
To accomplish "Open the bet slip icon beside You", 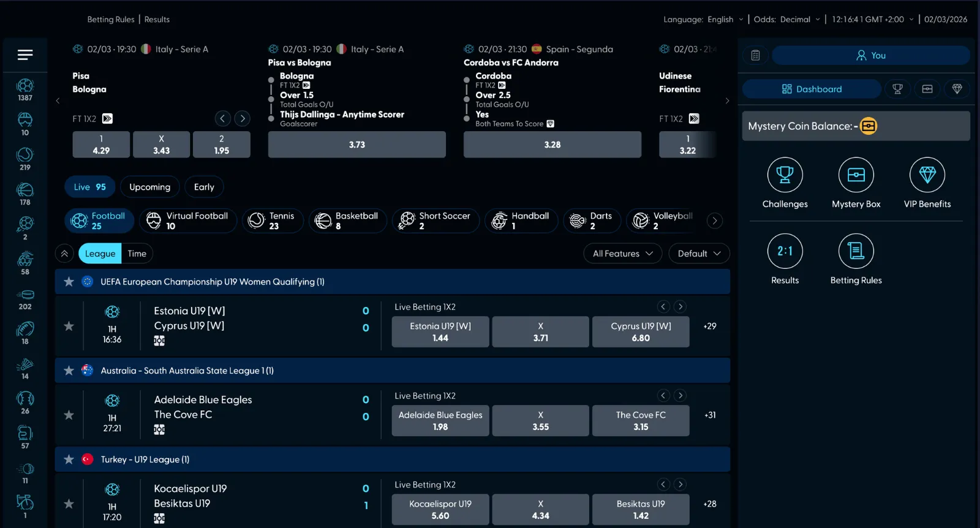I will (755, 56).
